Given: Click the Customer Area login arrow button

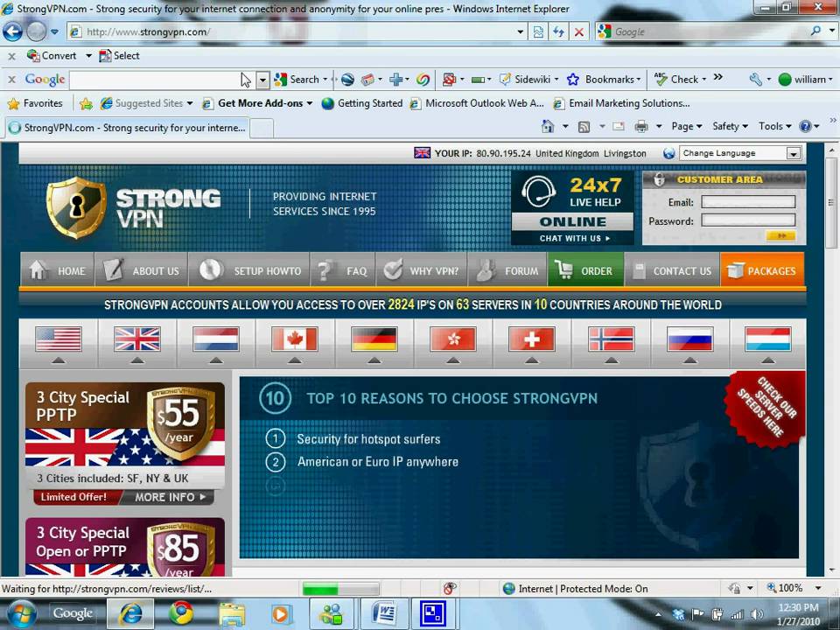Looking at the screenshot, I should point(780,235).
